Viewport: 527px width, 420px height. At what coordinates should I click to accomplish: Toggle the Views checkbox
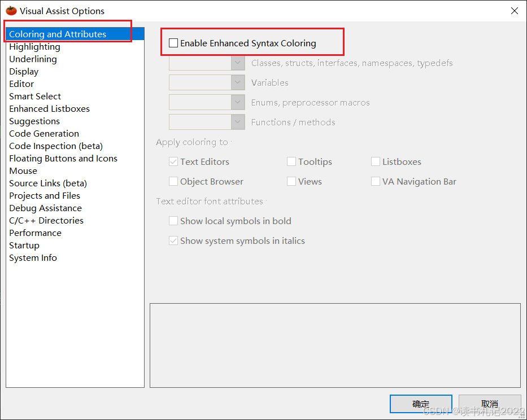(x=291, y=181)
